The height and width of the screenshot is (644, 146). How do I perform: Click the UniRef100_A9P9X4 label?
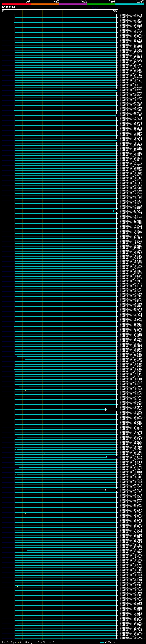pos(131,47)
